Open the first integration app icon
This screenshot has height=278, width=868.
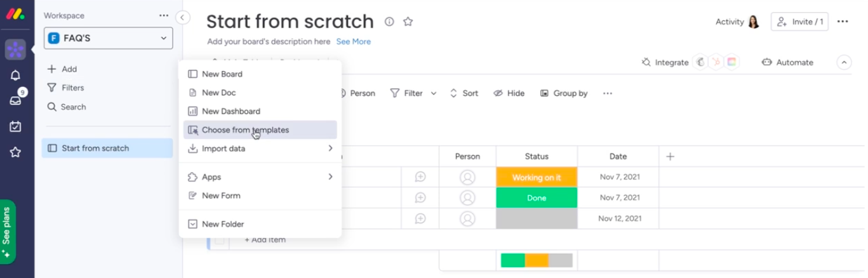point(701,62)
